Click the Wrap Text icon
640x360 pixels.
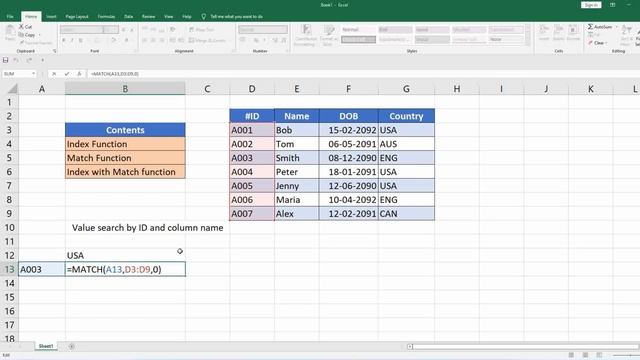pos(191,29)
